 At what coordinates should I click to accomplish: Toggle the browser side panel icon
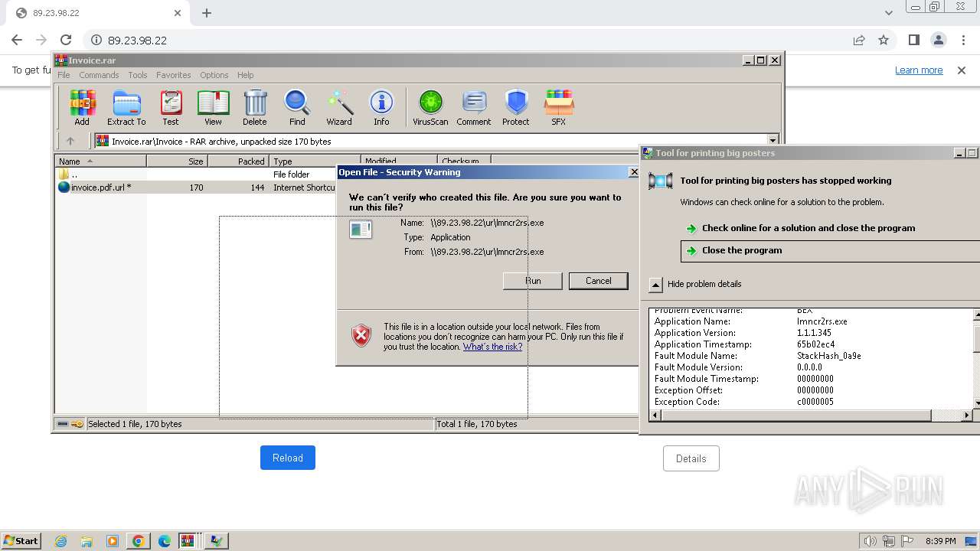click(913, 40)
